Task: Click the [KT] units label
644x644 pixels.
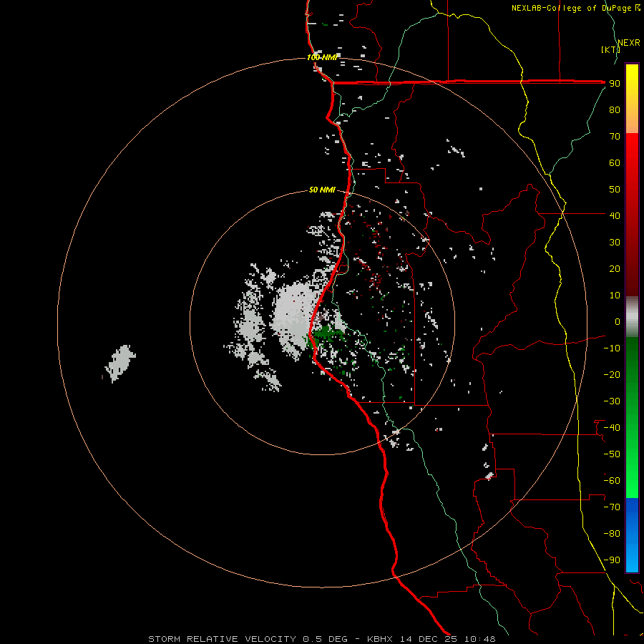Action: [610, 49]
